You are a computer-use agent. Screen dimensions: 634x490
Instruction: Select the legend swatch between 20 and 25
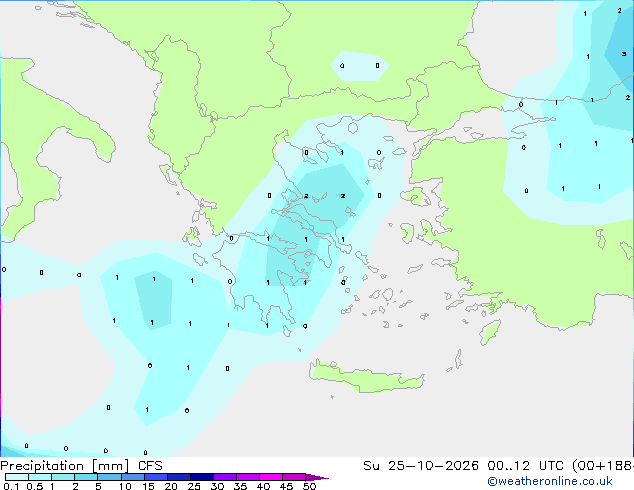coord(178,477)
